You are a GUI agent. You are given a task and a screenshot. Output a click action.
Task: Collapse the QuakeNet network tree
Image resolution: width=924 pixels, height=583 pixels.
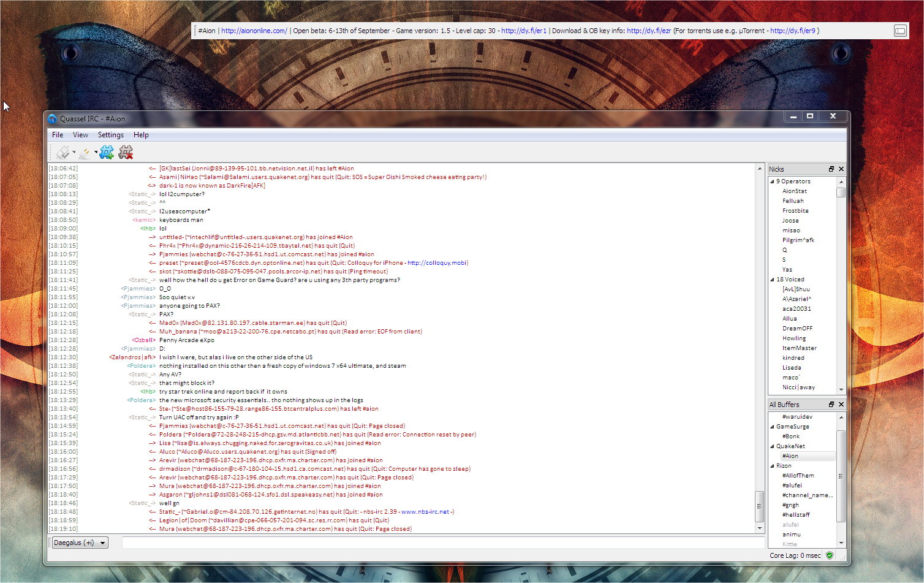click(772, 446)
